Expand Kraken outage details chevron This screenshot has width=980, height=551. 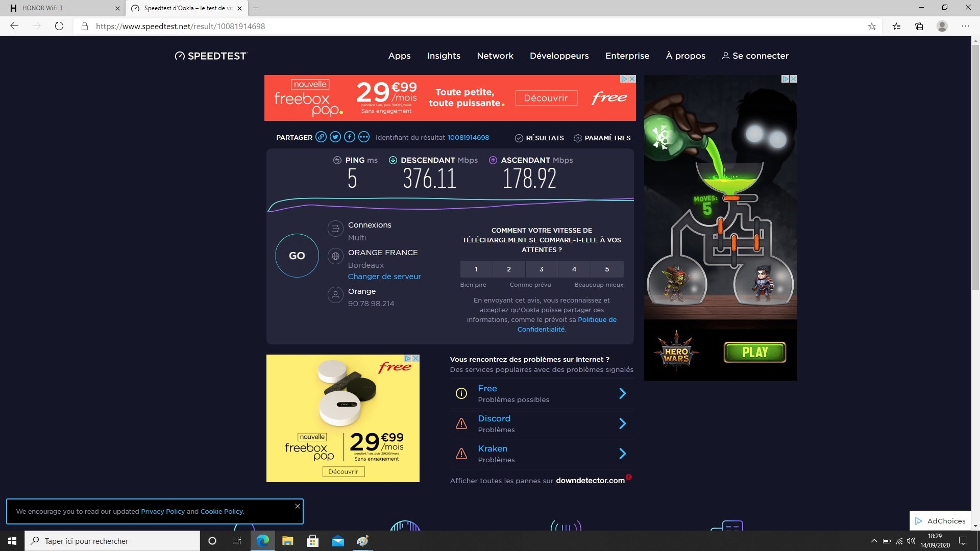(x=622, y=454)
